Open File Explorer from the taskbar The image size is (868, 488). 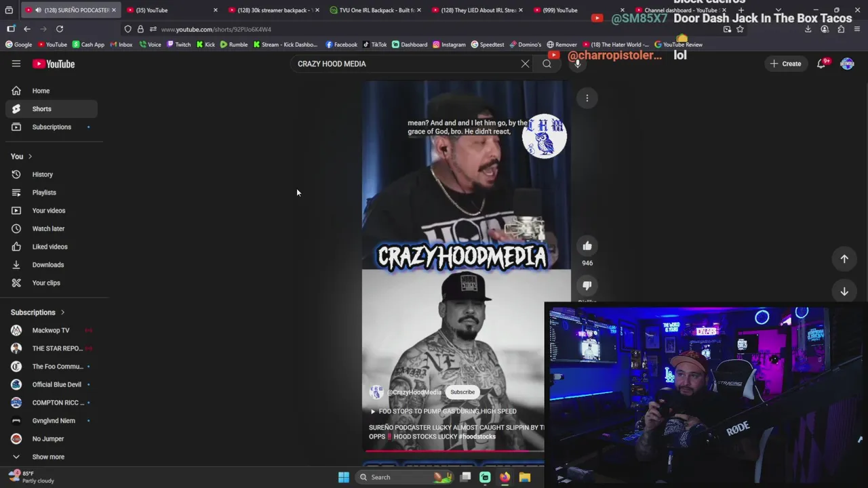[x=524, y=477]
